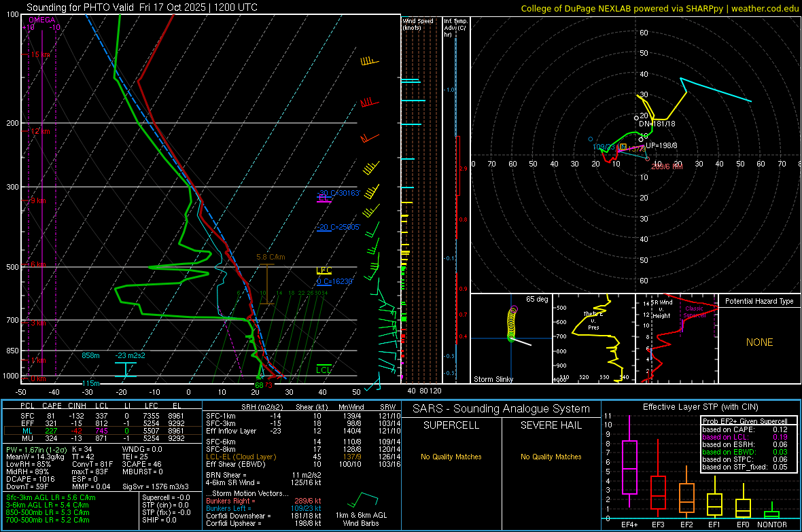
Task: Click the '5.8 C/km' lapse rate label
Action: (271, 258)
